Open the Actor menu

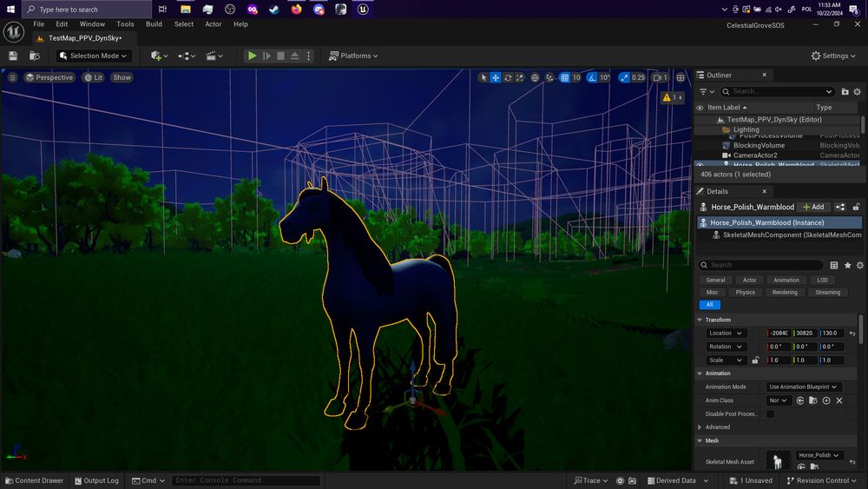point(214,24)
